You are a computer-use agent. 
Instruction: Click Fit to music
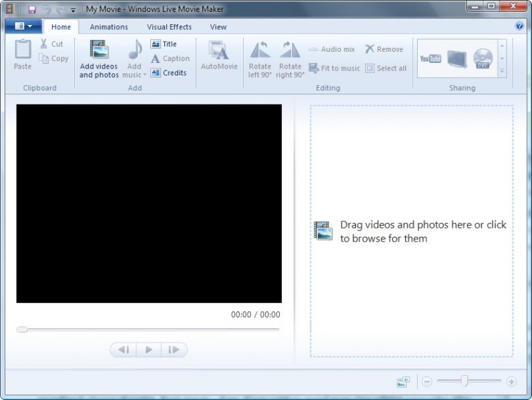pyautogui.click(x=334, y=68)
